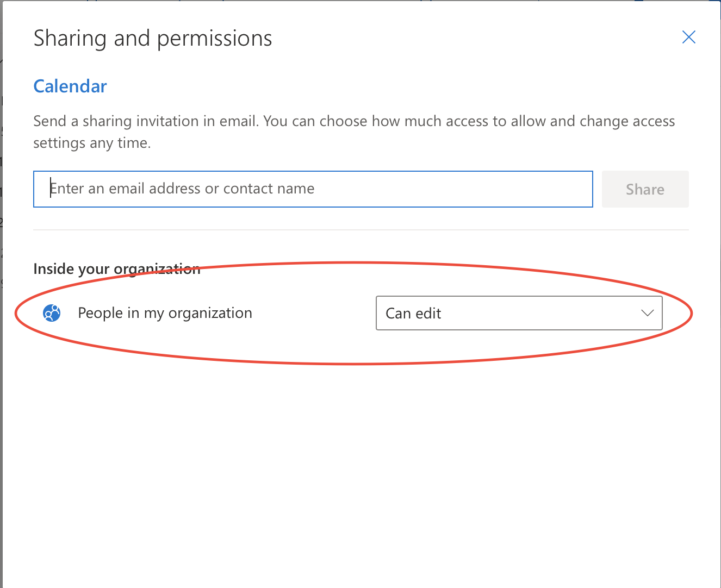721x588 pixels.
Task: Close the Sharing and permissions dialog
Action: click(688, 37)
